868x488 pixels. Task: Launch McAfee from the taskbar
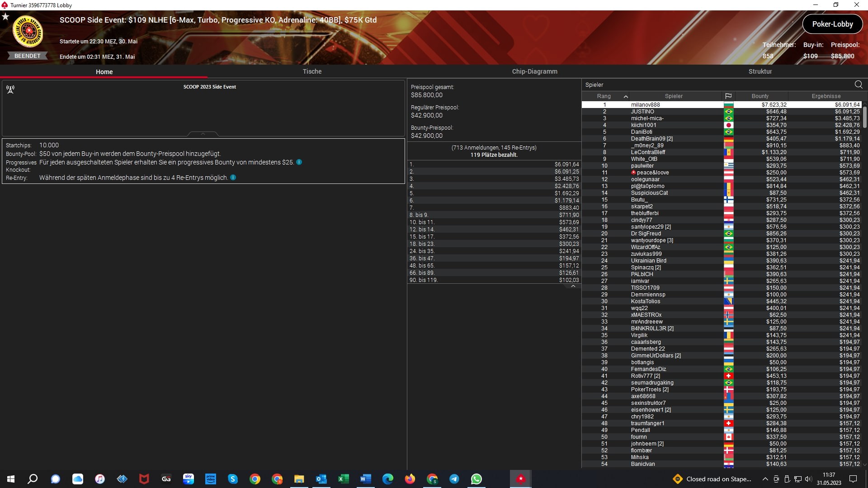[x=144, y=479]
